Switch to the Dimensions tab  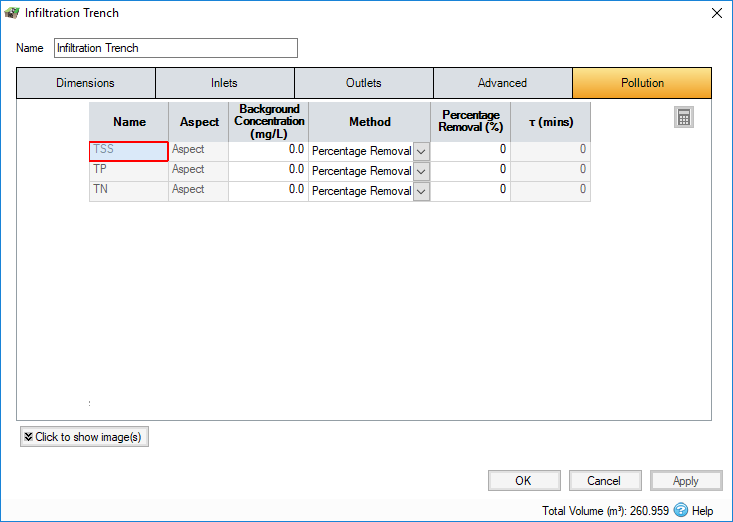pos(86,83)
